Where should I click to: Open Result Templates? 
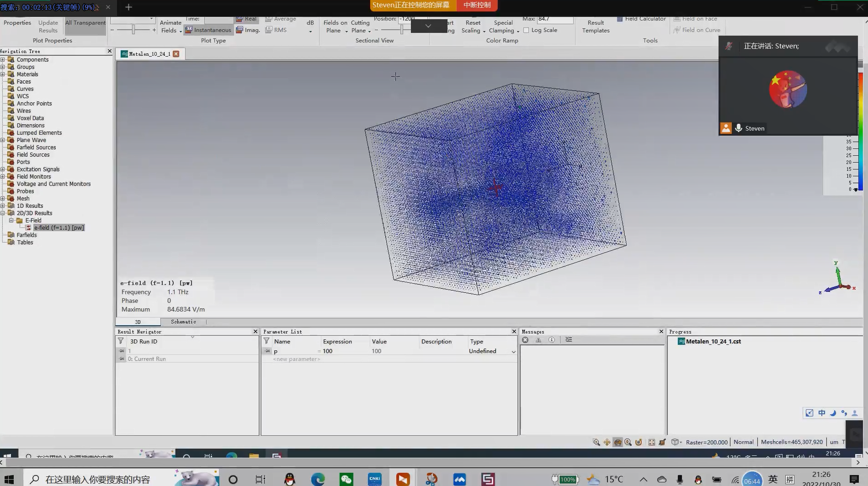(x=596, y=26)
